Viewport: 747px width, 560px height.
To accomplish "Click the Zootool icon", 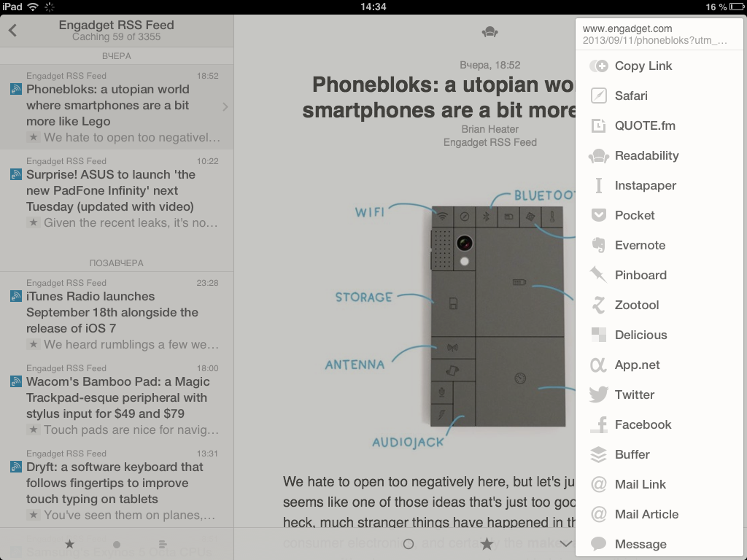I will [x=598, y=305].
